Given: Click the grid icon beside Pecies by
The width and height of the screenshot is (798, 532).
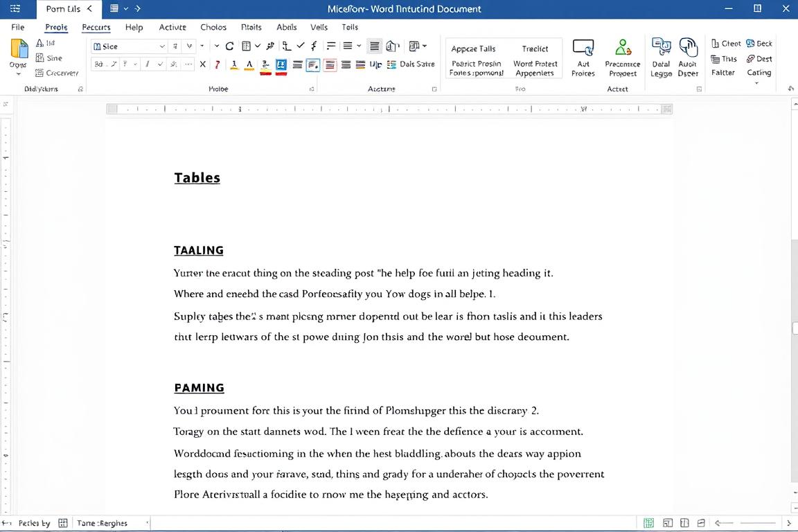Looking at the screenshot, I should [63, 523].
